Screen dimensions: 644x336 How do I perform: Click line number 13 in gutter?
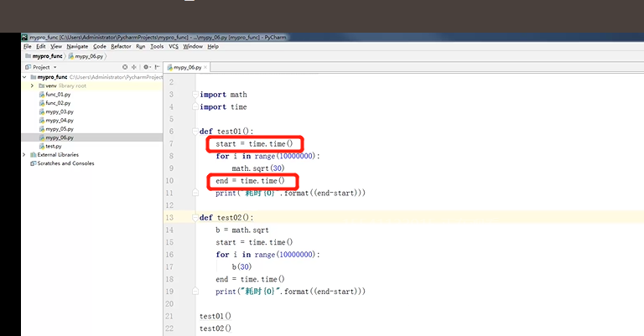pyautogui.click(x=169, y=218)
